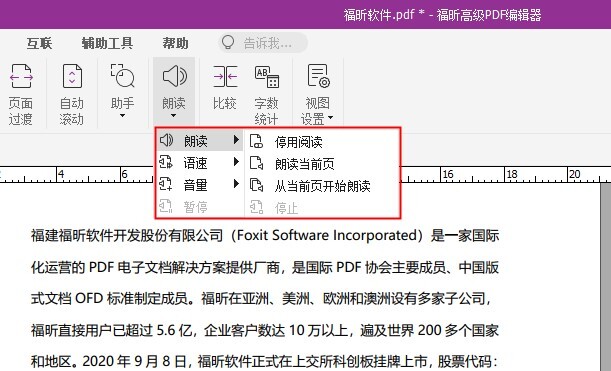Run the 字数统计 word count tool
Viewport: 611px width, 371px height.
point(267,94)
